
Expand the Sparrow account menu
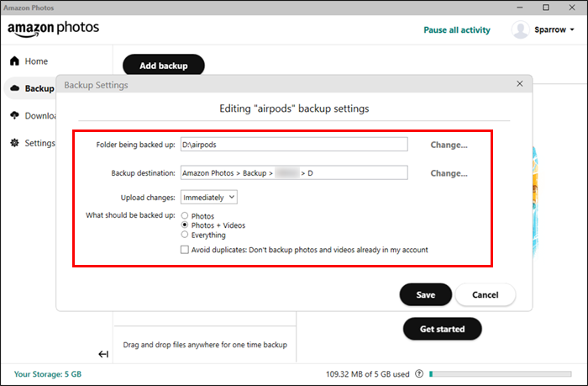pos(572,29)
